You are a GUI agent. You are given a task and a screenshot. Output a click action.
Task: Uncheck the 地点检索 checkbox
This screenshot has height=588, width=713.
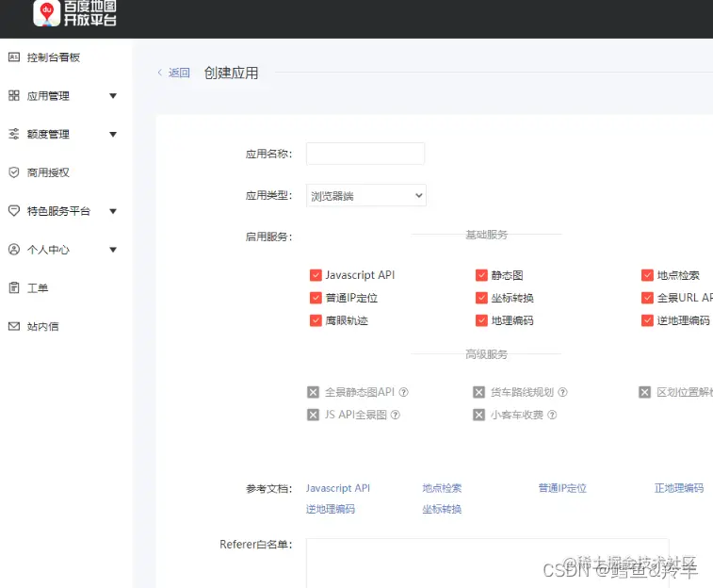coord(647,275)
